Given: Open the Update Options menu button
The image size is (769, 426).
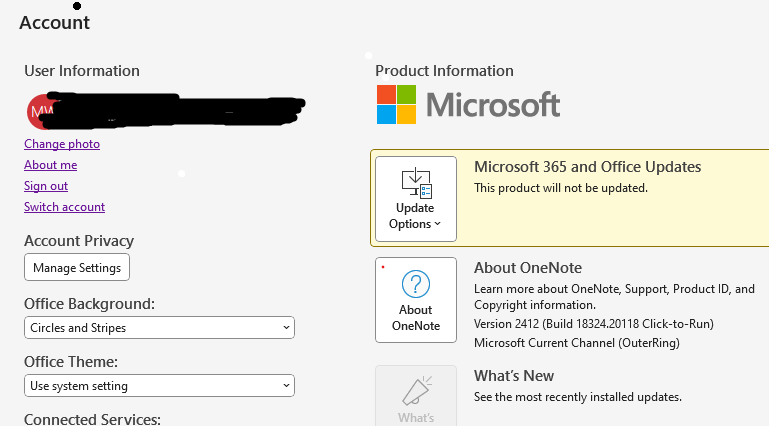Looking at the screenshot, I should tap(416, 199).
